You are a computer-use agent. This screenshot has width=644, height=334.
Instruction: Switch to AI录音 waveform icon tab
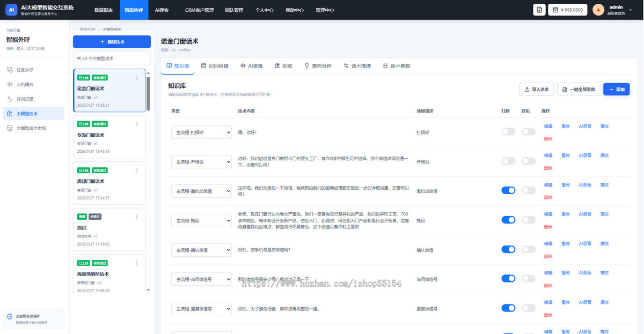coord(243,65)
